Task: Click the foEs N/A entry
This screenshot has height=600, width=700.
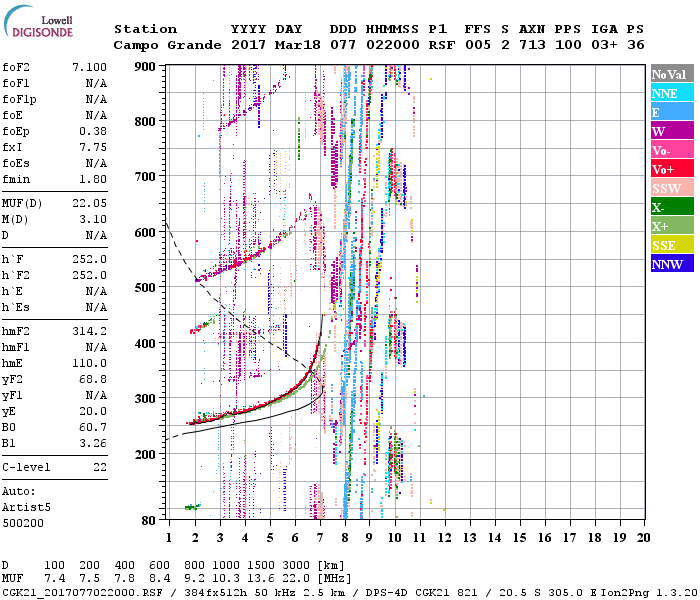Action: [54, 163]
